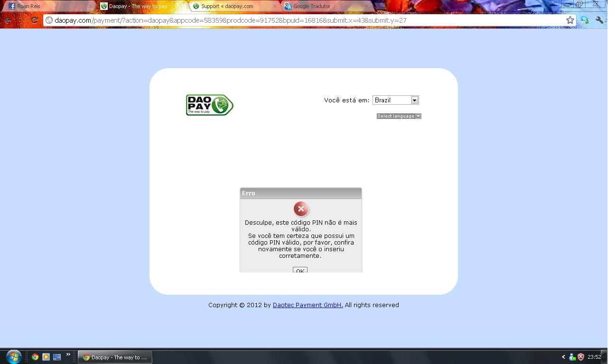Expand the Select language dropdown
Screen dimensions: 616x364
[x=399, y=116]
